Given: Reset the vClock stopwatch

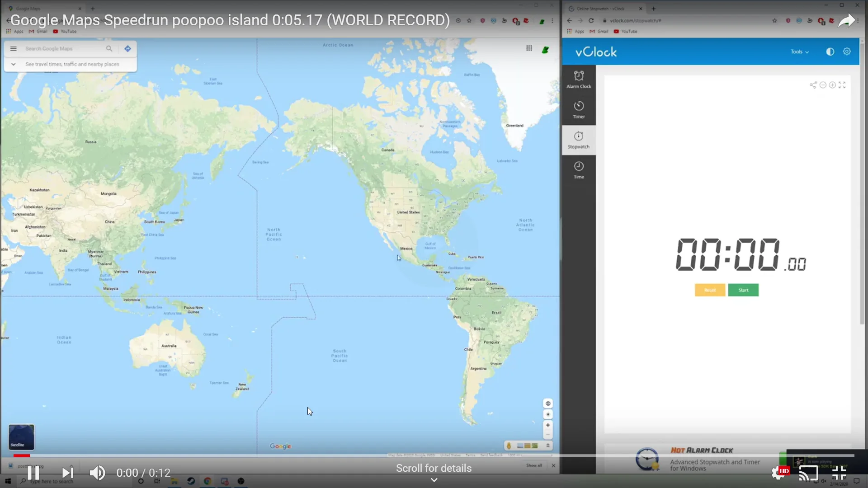Looking at the screenshot, I should pos(710,290).
